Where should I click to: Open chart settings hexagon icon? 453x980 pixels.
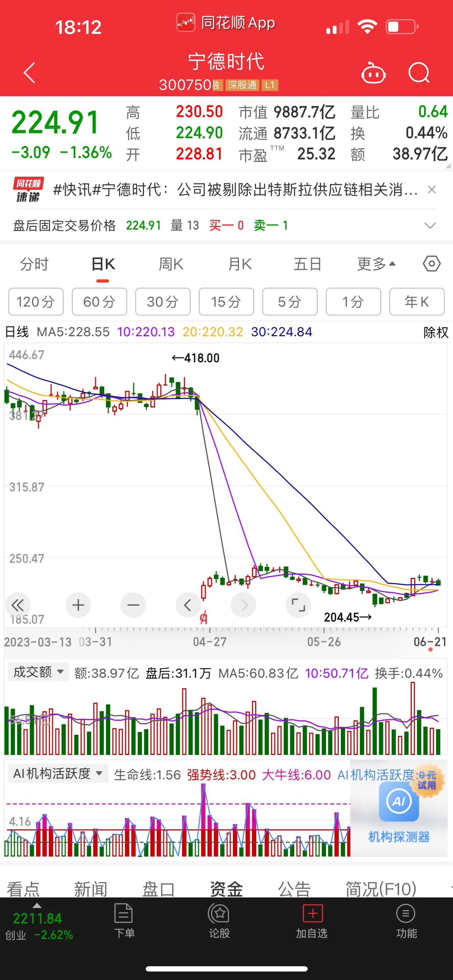pyautogui.click(x=432, y=264)
